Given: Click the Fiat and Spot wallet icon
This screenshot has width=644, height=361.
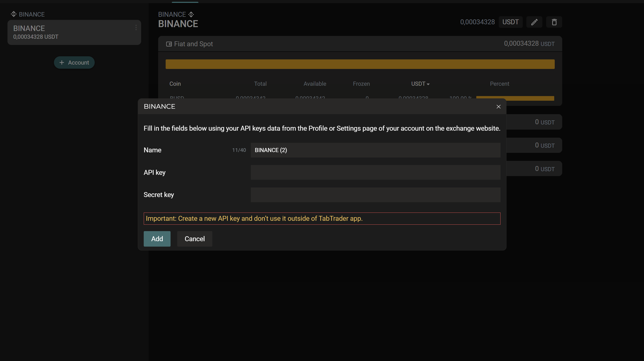Looking at the screenshot, I should coord(169,44).
